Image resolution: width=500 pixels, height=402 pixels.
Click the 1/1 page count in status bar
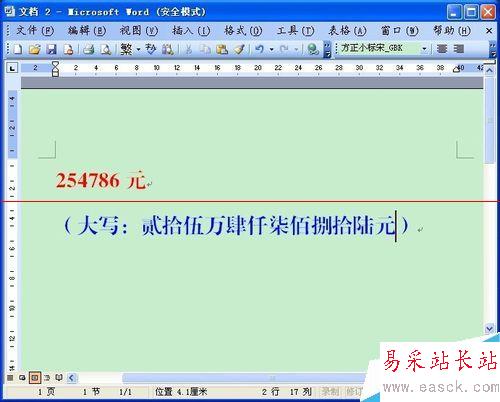pyautogui.click(x=125, y=392)
